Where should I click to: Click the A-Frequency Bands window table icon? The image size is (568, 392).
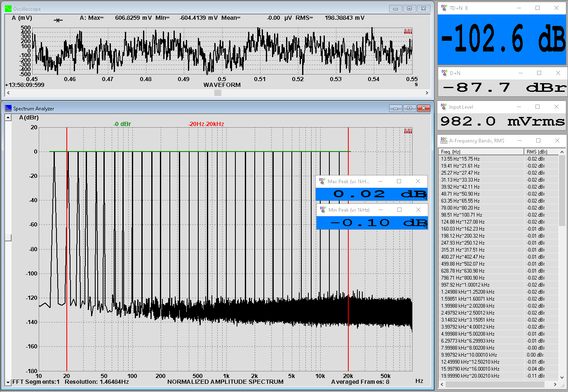click(x=444, y=140)
